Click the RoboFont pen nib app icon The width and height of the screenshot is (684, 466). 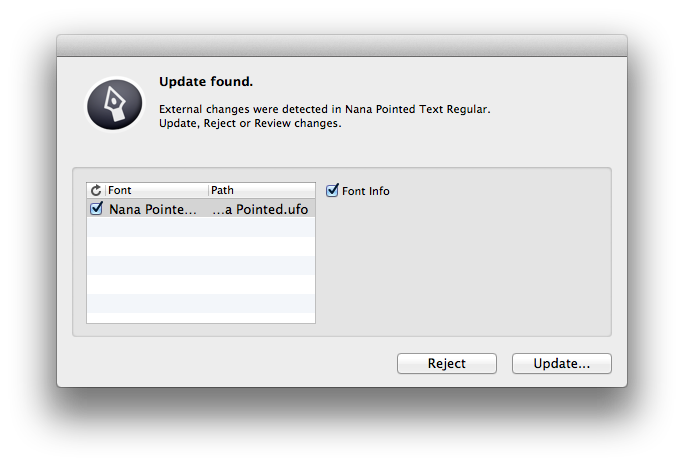[115, 104]
